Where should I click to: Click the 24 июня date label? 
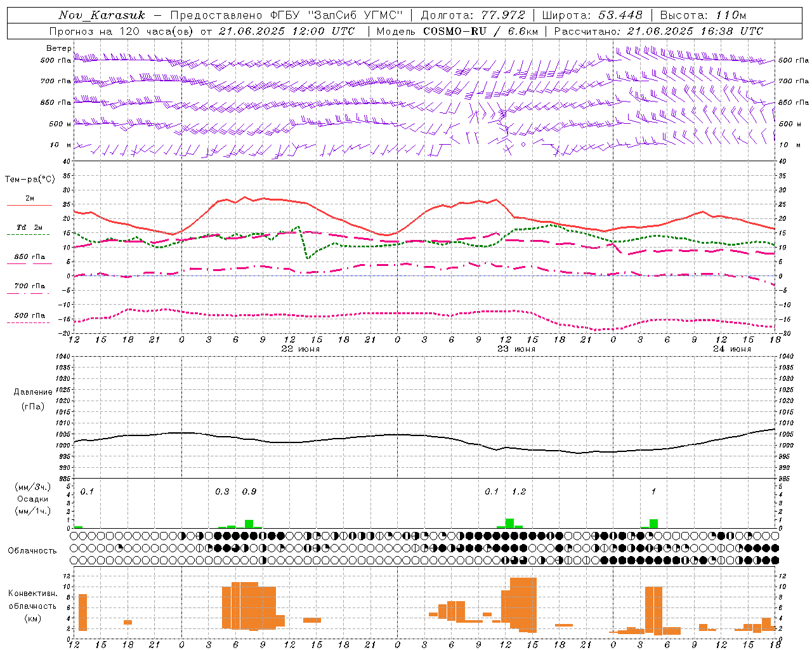[x=732, y=349]
